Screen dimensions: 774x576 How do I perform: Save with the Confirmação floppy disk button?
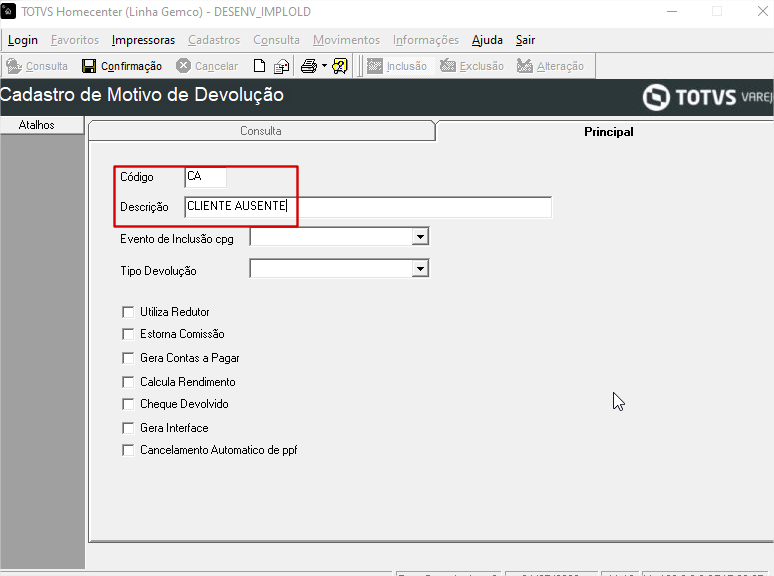122,66
